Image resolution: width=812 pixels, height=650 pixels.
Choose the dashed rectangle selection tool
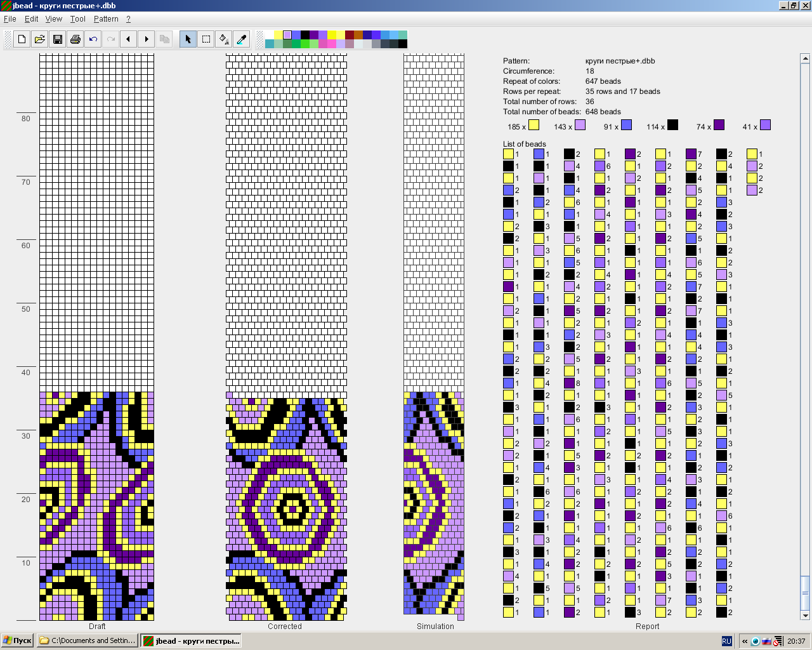[x=206, y=39]
